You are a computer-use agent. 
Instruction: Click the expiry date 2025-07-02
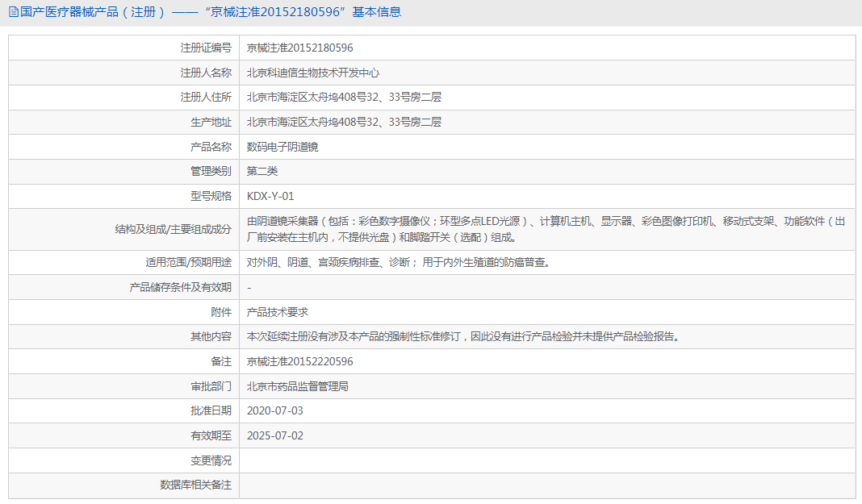[x=274, y=435]
